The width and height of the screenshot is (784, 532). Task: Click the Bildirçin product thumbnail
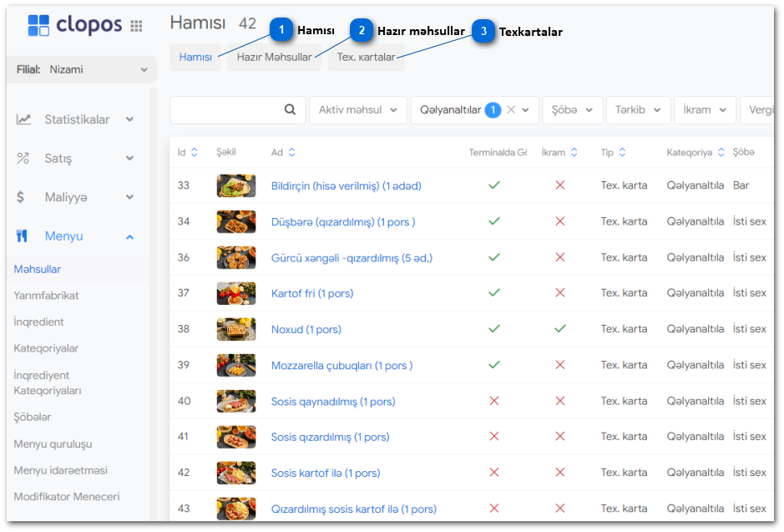236,185
